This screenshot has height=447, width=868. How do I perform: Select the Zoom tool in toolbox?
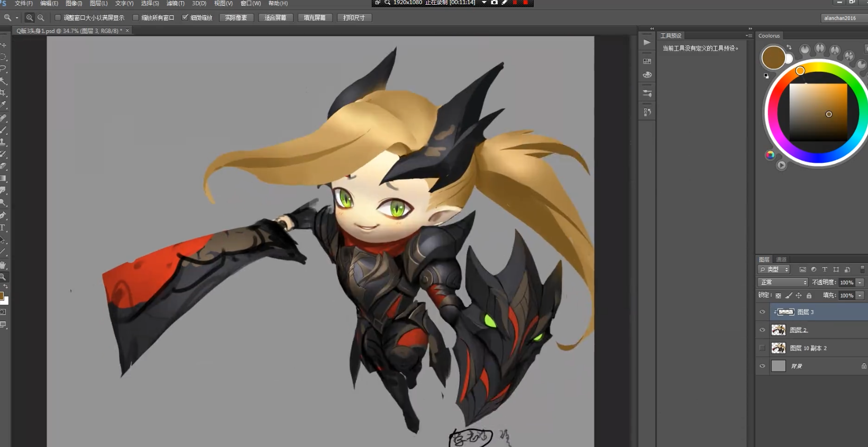[3, 277]
